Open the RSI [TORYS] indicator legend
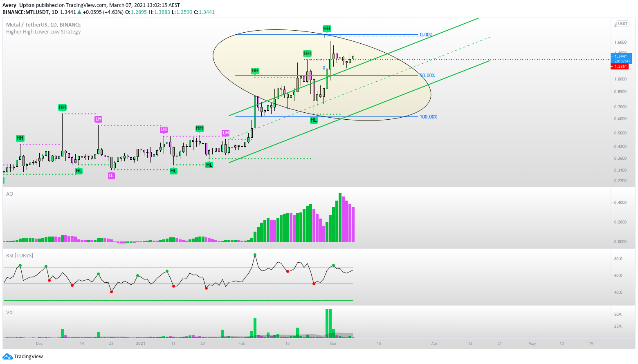 (x=20, y=256)
